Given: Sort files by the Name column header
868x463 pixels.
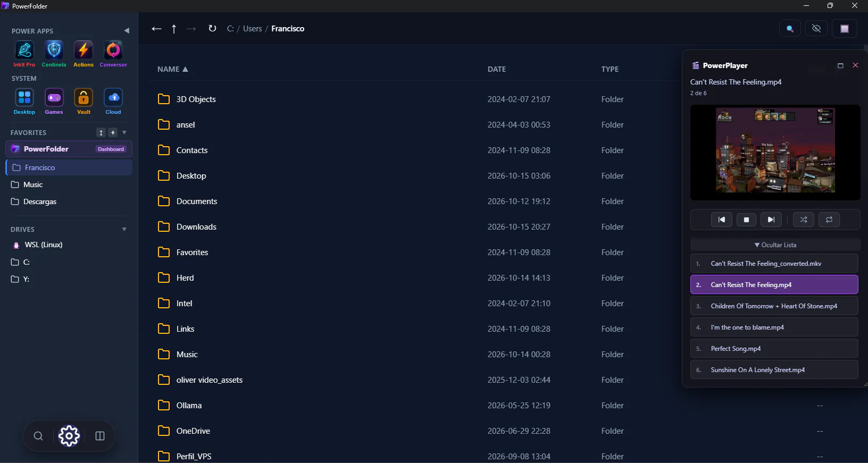Looking at the screenshot, I should tap(173, 69).
